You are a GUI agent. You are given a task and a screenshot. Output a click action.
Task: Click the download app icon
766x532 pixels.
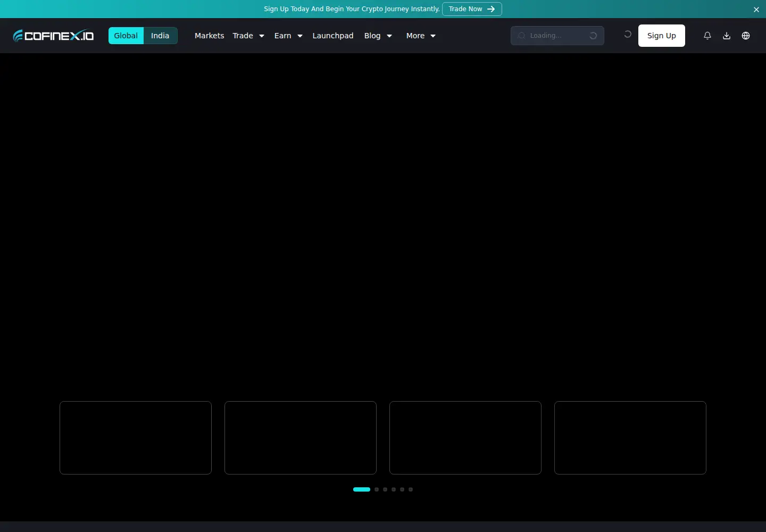(x=727, y=36)
